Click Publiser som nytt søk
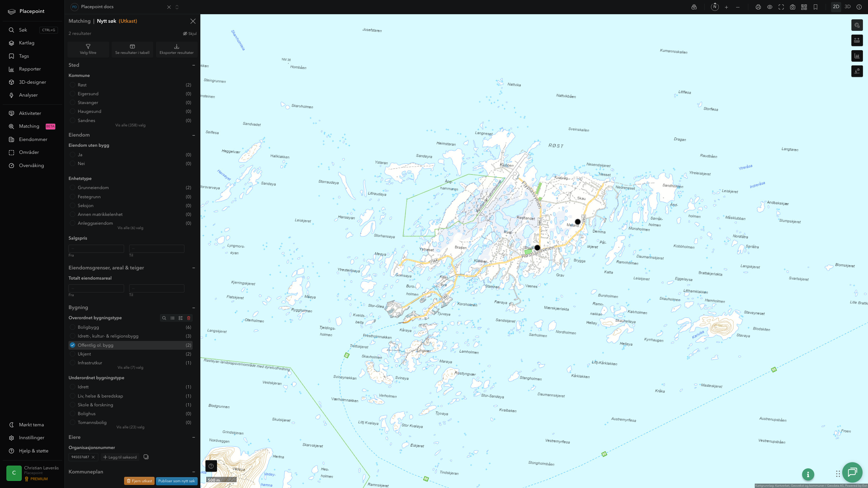 coord(177,481)
